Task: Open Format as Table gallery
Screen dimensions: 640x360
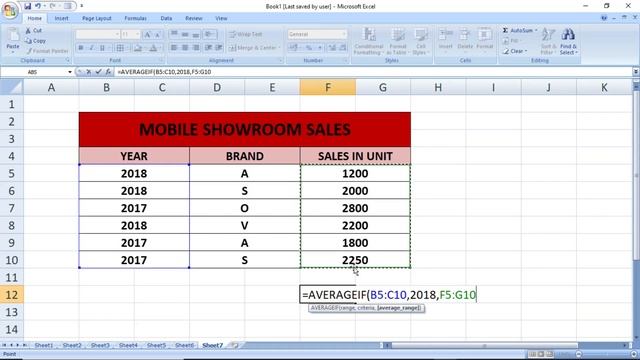Action: (x=397, y=41)
